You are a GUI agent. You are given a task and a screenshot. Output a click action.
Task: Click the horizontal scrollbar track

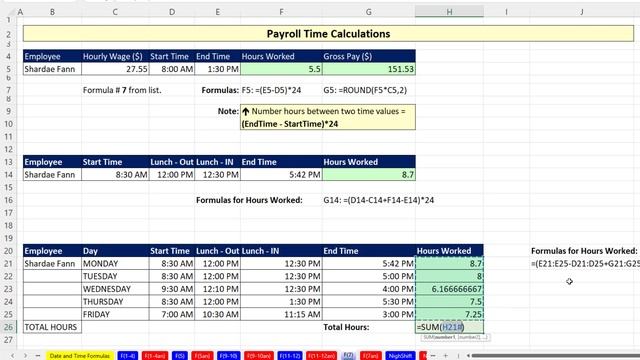[555, 356]
